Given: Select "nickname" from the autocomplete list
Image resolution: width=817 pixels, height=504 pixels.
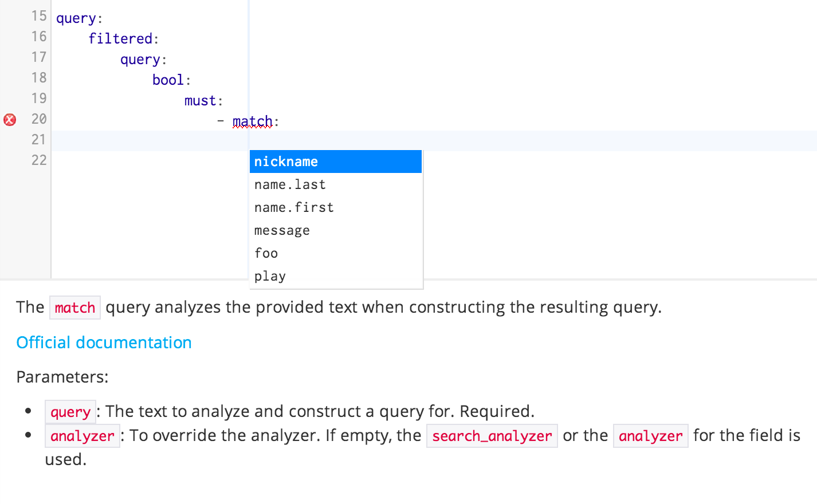Looking at the screenshot, I should (x=286, y=162).
